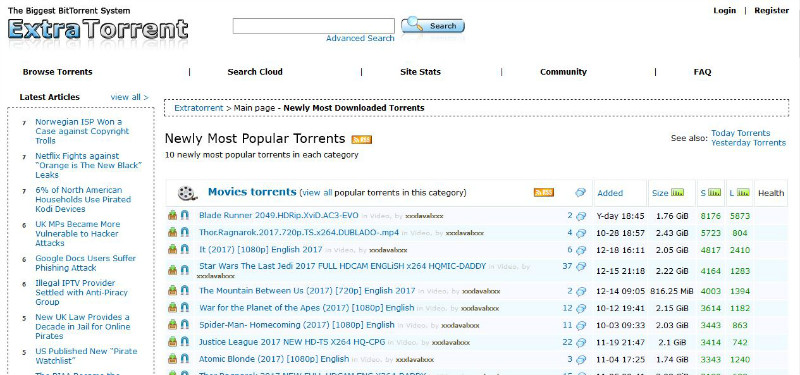Download the Spider-Man Homecoming torrent file icon
This screenshot has height=375, width=800.
pyautogui.click(x=172, y=324)
